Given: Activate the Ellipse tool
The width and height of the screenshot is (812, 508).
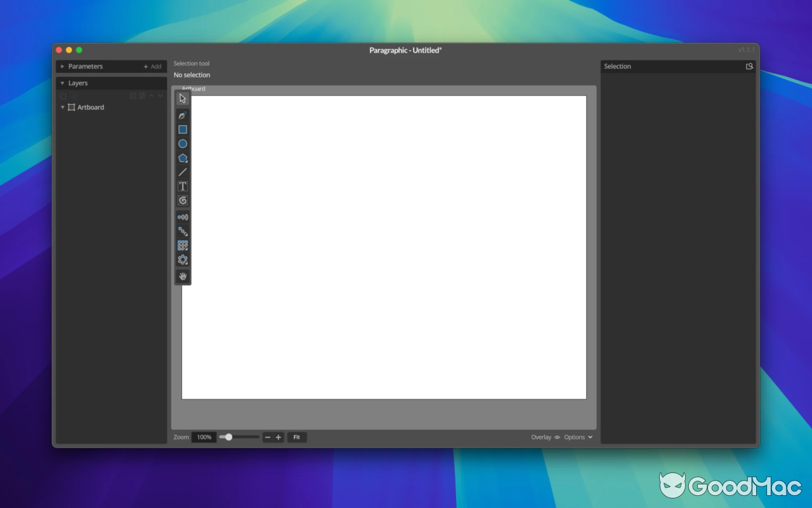Looking at the screenshot, I should [183, 144].
